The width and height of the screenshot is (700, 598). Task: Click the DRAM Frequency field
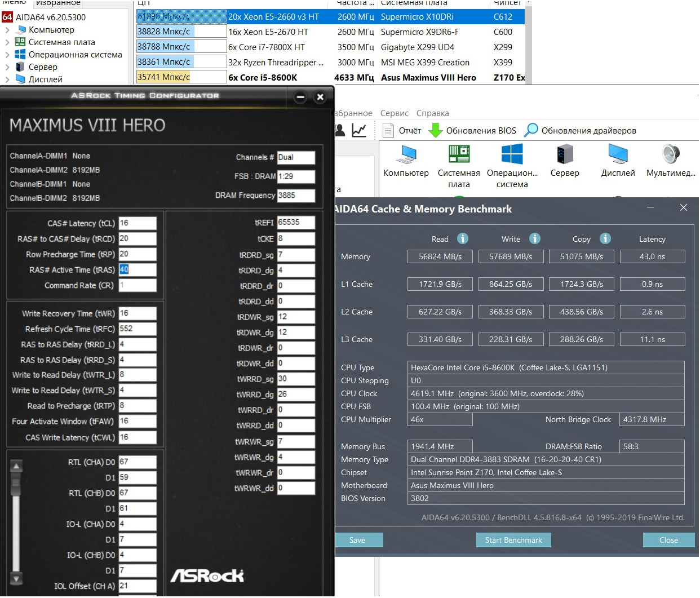296,196
